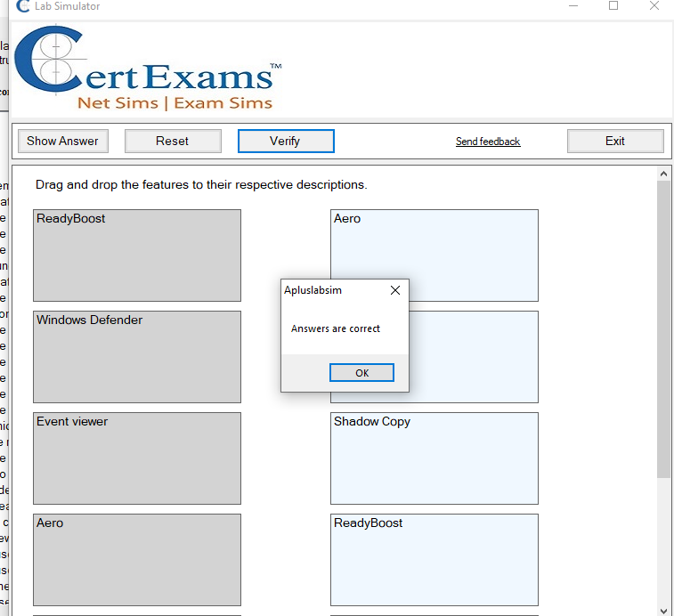674x616 pixels.
Task: Select the Windows Defender feature box
Action: 137,357
